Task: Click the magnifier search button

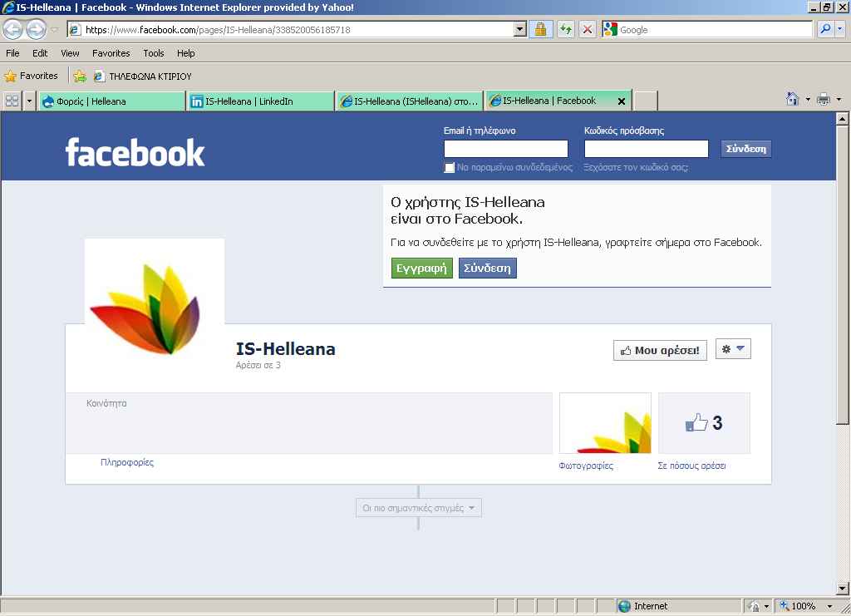Action: (x=825, y=29)
